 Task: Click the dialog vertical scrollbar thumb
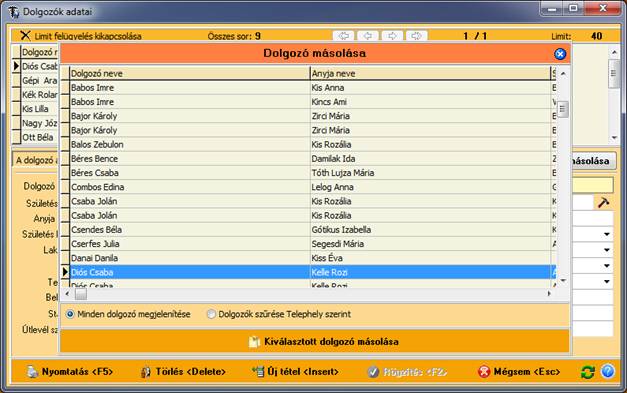(x=563, y=109)
